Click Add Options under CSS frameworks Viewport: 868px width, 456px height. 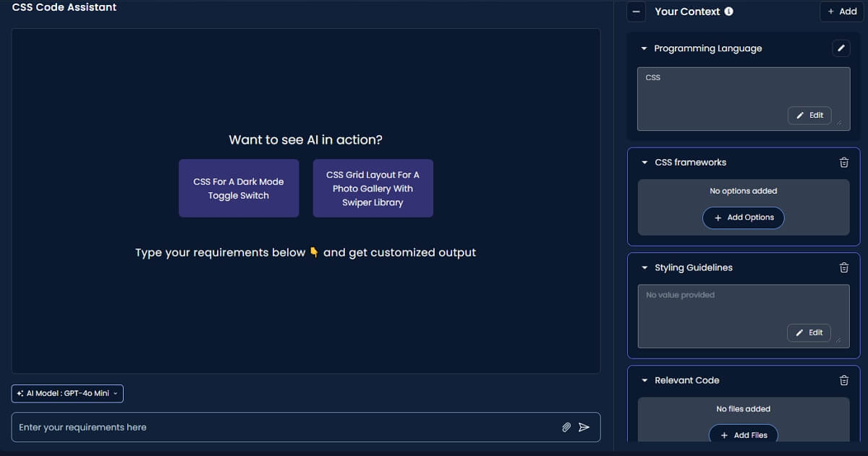point(743,218)
